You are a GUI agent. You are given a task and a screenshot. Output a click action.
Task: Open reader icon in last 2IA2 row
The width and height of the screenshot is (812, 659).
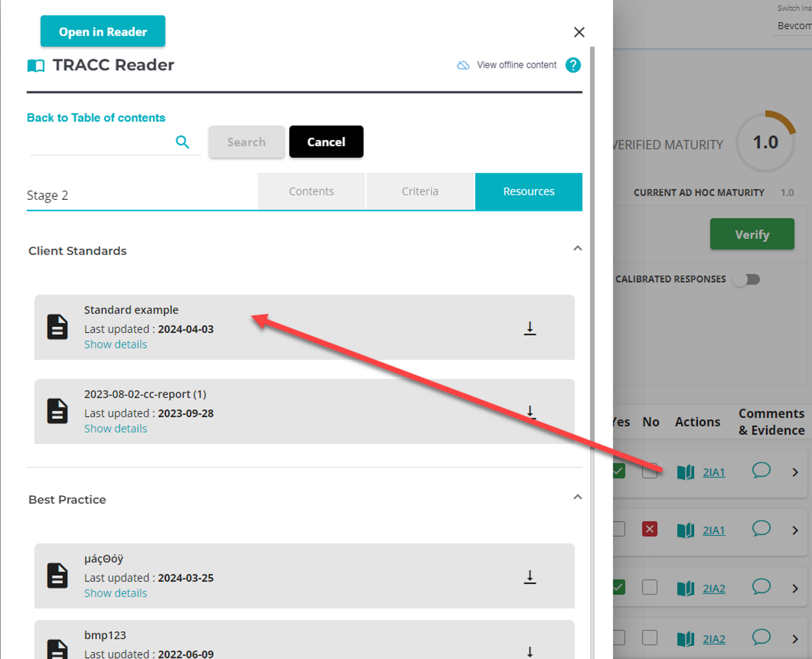tap(686, 639)
